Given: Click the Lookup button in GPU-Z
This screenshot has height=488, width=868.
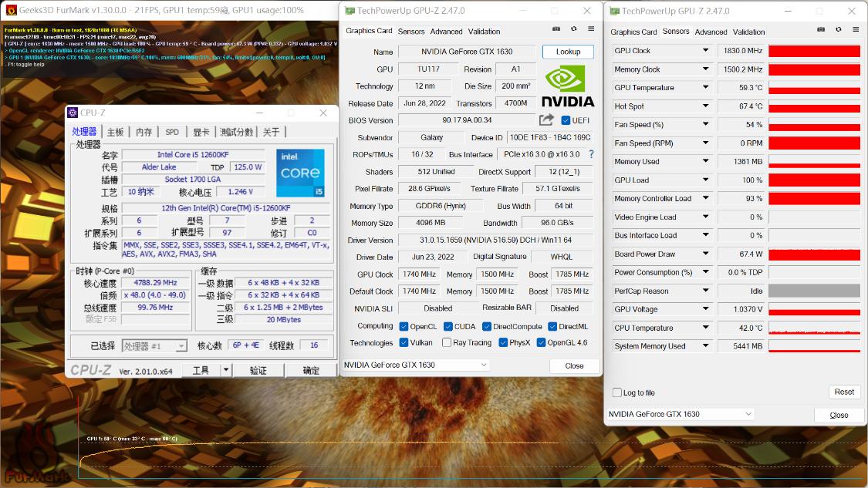Looking at the screenshot, I should pos(568,51).
